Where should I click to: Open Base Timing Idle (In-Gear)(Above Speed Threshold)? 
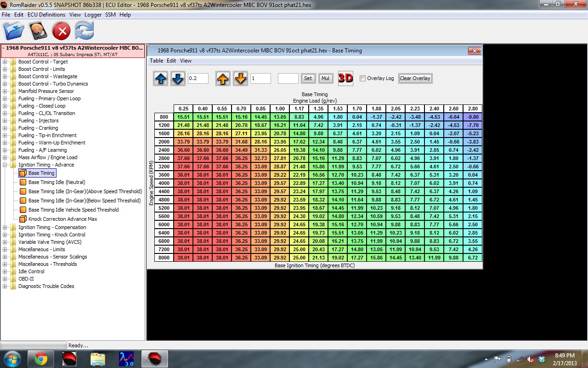pyautogui.click(x=85, y=191)
